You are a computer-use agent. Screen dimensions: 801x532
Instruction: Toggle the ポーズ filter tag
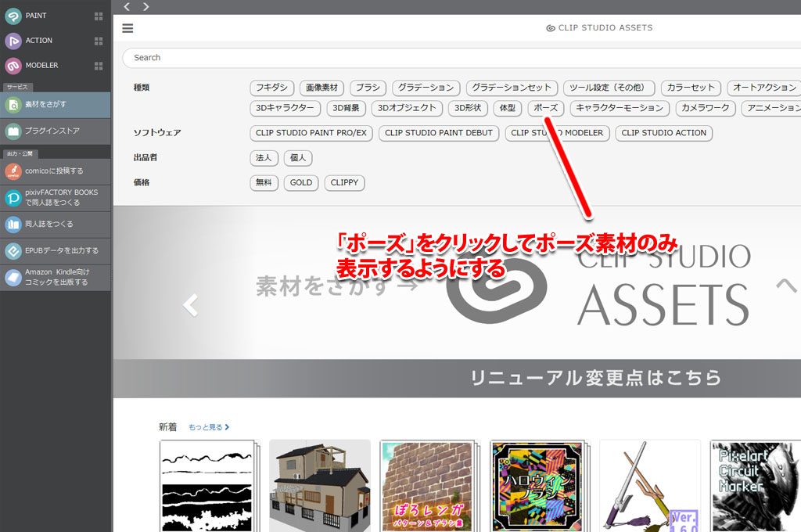pos(545,108)
